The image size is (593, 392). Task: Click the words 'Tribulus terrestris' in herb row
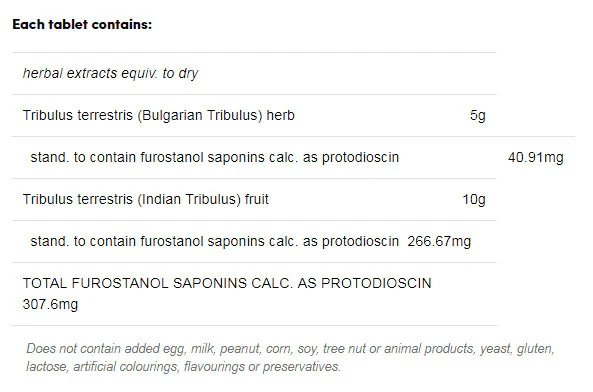pos(78,115)
